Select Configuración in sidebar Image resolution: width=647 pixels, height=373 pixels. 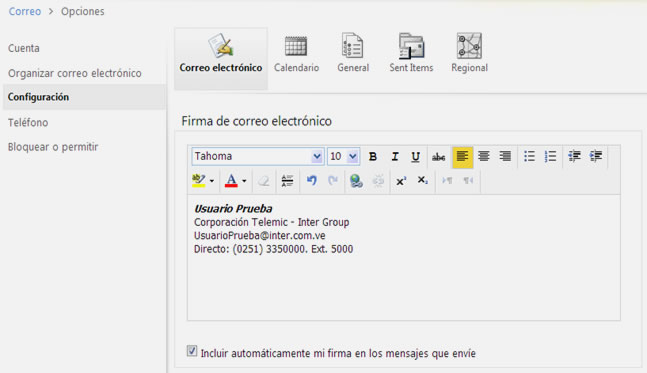(84, 97)
